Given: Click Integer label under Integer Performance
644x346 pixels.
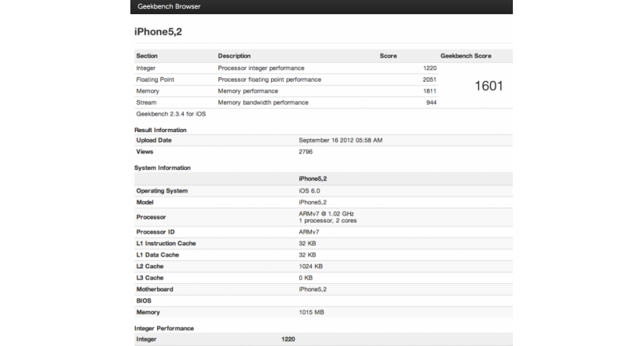Looking at the screenshot, I should pyautogui.click(x=146, y=340).
